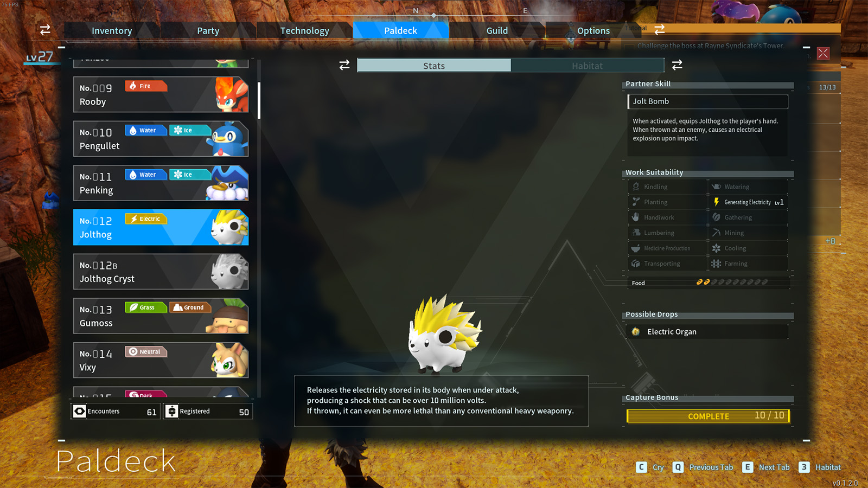Switch to the Habitat tab

pos(587,66)
